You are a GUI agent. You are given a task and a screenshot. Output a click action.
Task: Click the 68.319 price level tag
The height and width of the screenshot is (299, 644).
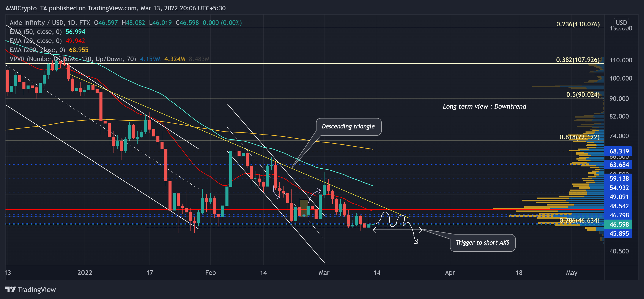click(x=618, y=151)
